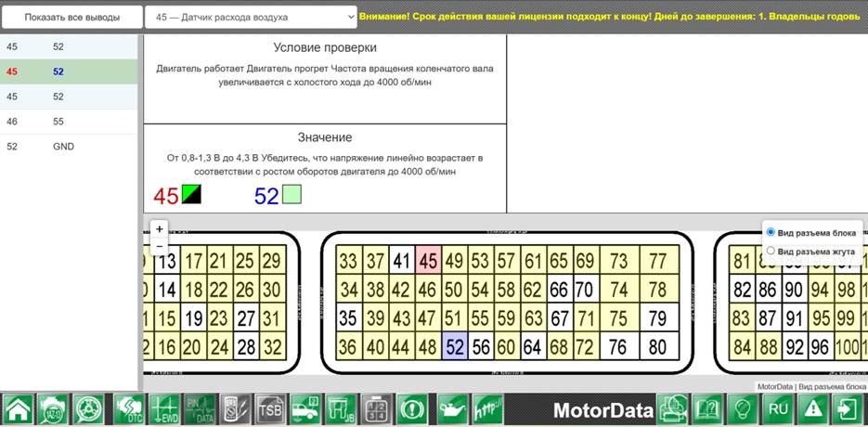Select 'Вид разъема блока' radio button

(771, 232)
